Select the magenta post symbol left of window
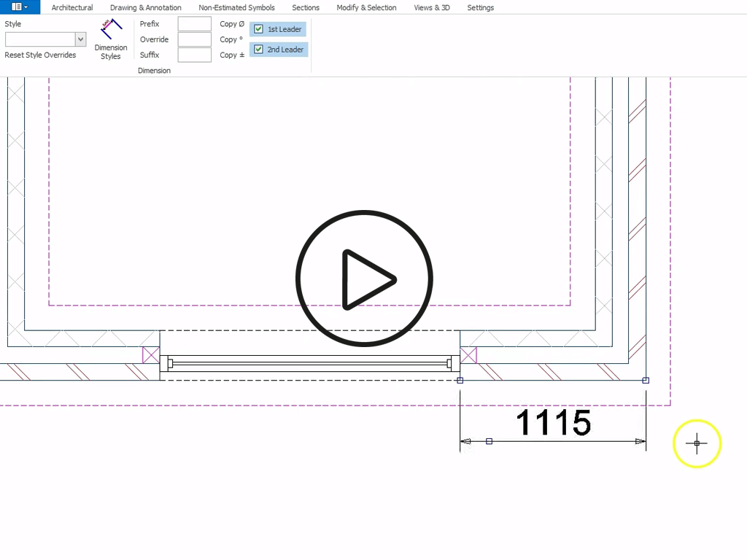 tap(151, 355)
